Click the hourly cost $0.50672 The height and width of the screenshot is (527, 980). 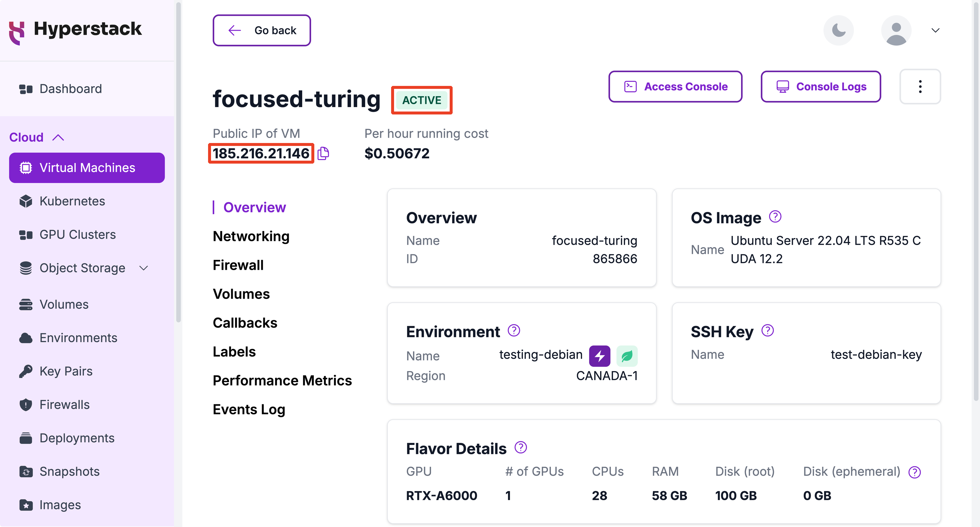[x=397, y=154]
